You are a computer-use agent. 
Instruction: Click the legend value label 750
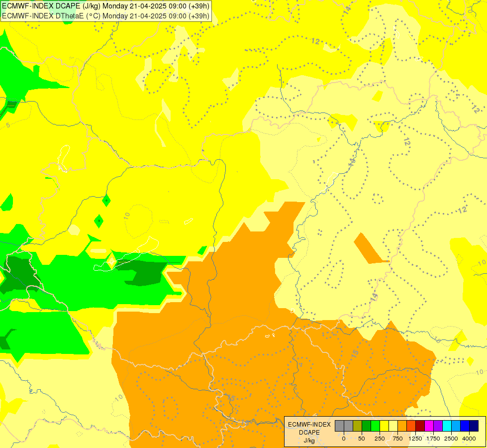tap(397, 439)
